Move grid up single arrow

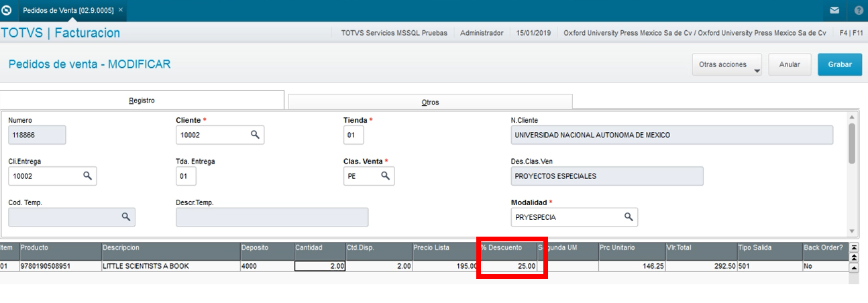854,267
